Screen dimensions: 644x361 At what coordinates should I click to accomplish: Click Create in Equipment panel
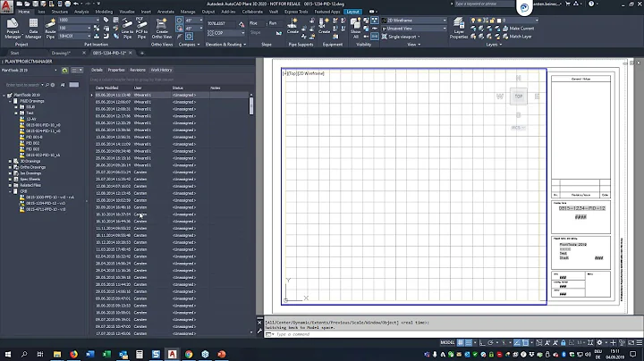(324, 25)
